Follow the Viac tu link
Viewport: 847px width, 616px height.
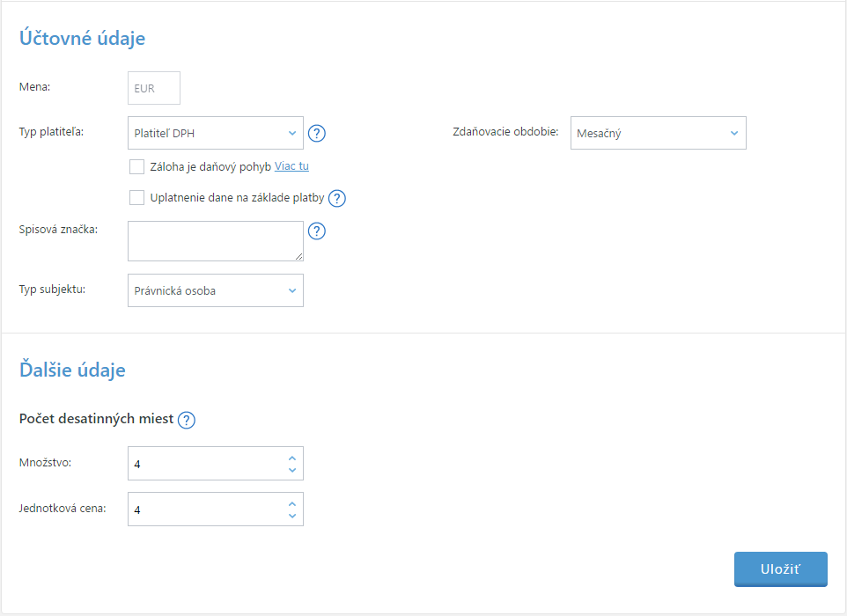point(291,166)
